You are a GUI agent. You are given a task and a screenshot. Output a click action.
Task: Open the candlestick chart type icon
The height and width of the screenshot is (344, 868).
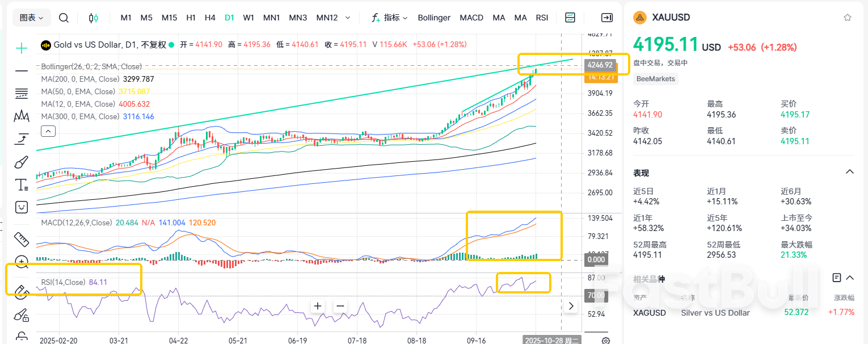(94, 18)
